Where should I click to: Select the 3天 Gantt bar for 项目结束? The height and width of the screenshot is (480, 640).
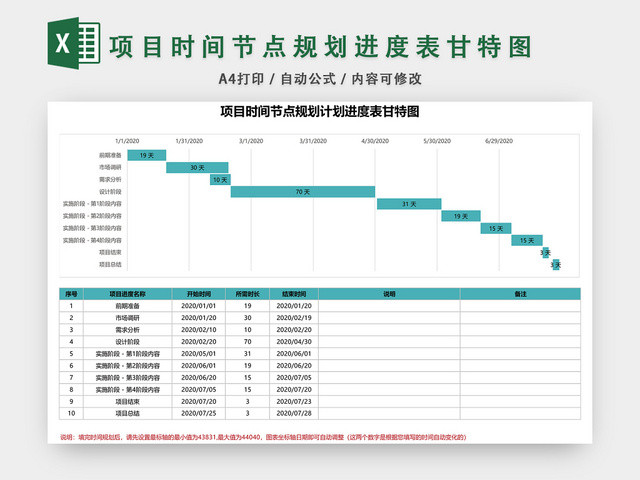click(546, 253)
